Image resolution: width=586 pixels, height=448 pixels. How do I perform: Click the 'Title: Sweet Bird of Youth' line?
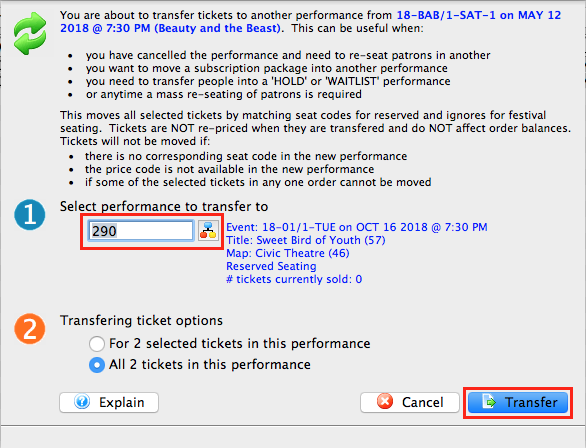pyautogui.click(x=306, y=240)
